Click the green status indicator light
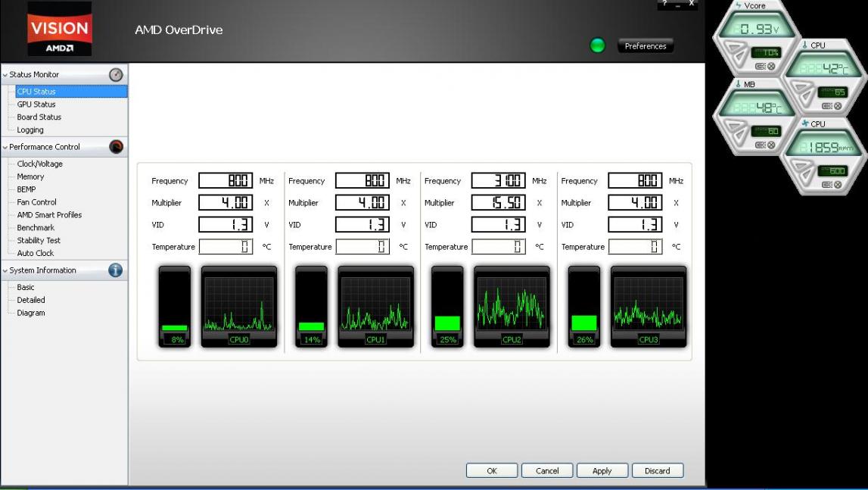The width and height of the screenshot is (868, 490). click(597, 45)
